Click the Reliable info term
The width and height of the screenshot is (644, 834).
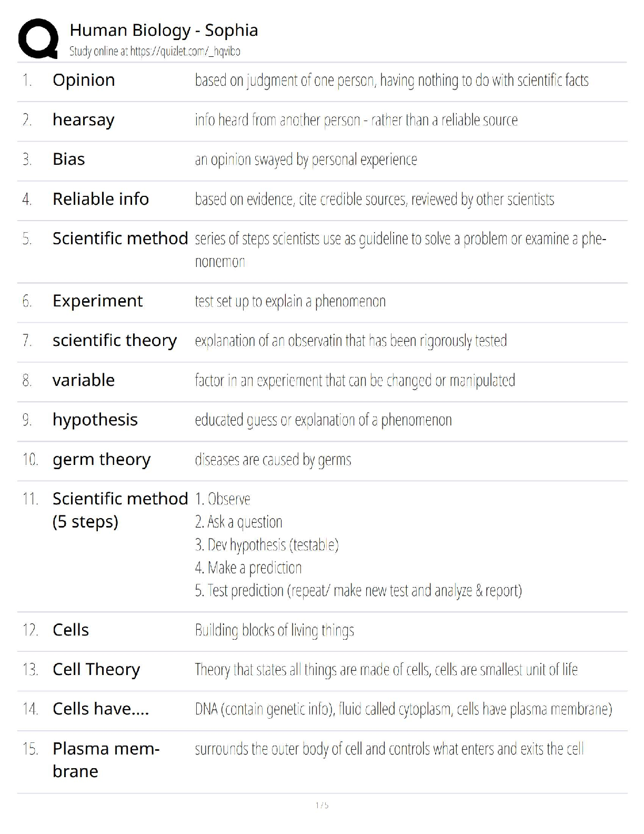(x=100, y=199)
